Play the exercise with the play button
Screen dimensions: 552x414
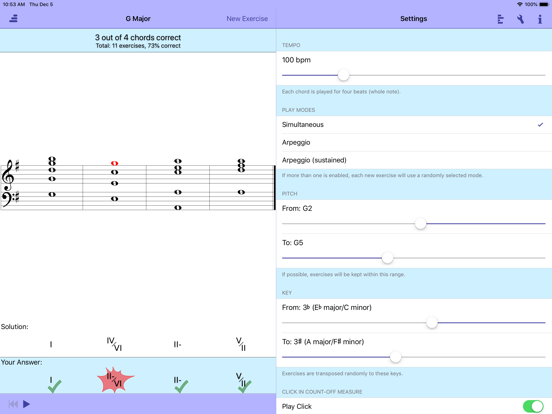click(26, 404)
